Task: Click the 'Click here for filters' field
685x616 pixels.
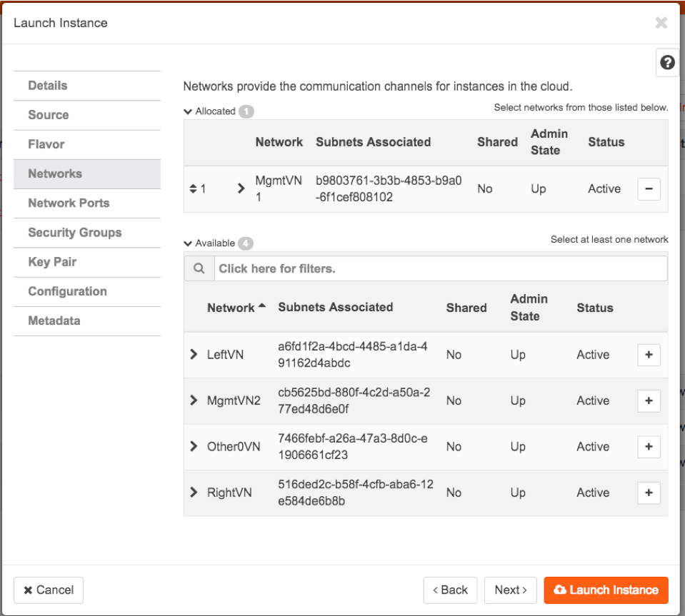Action: click(x=439, y=269)
